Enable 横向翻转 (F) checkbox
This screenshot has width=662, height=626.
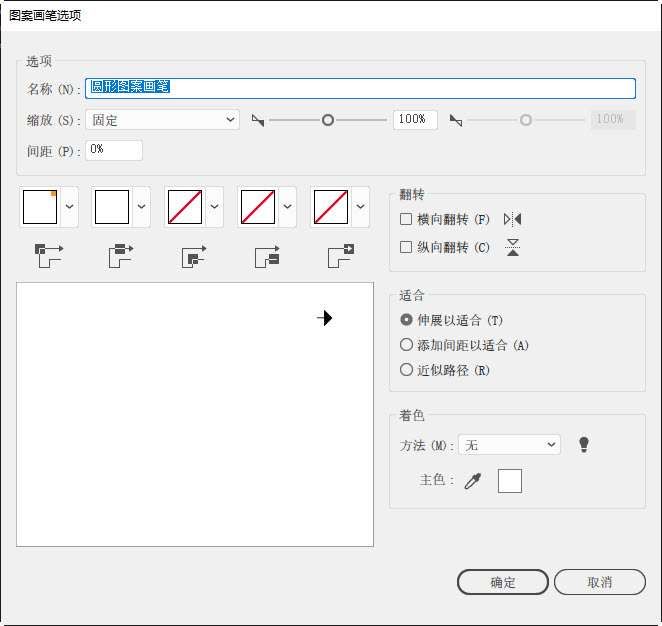coord(406,219)
